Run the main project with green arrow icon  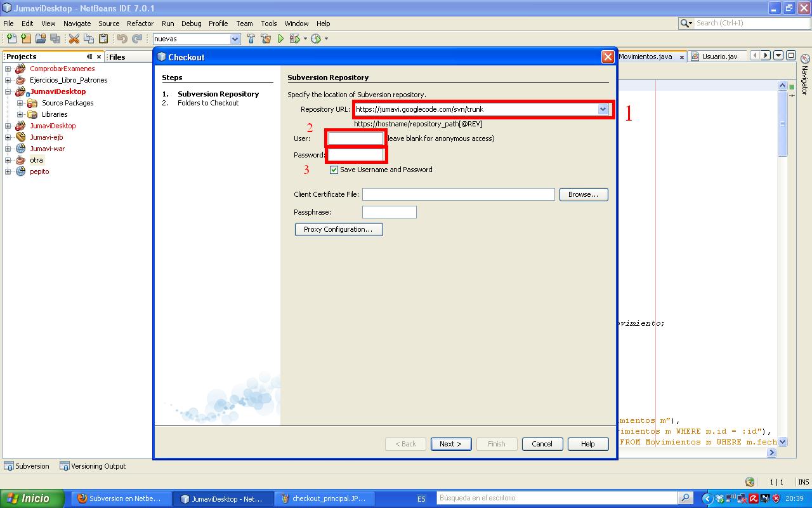(x=280, y=38)
